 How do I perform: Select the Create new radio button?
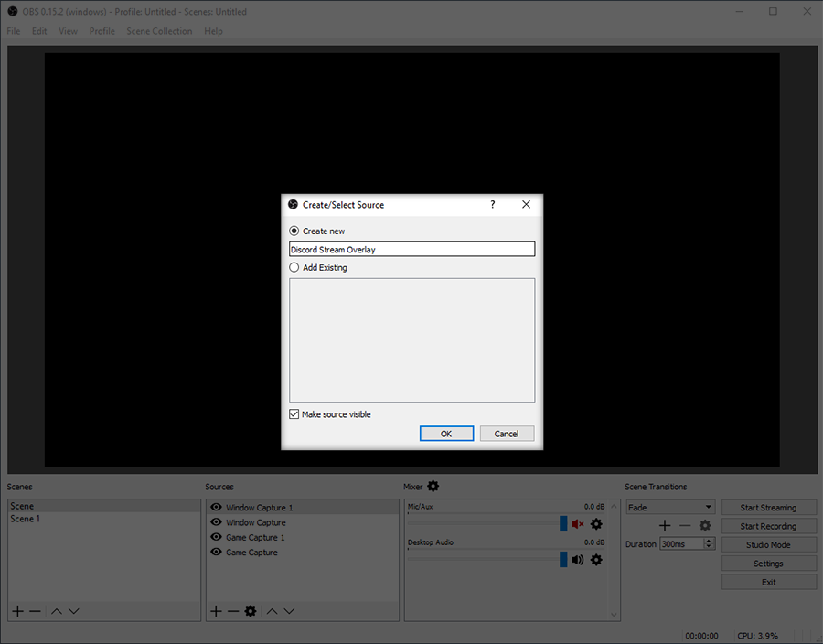(294, 231)
